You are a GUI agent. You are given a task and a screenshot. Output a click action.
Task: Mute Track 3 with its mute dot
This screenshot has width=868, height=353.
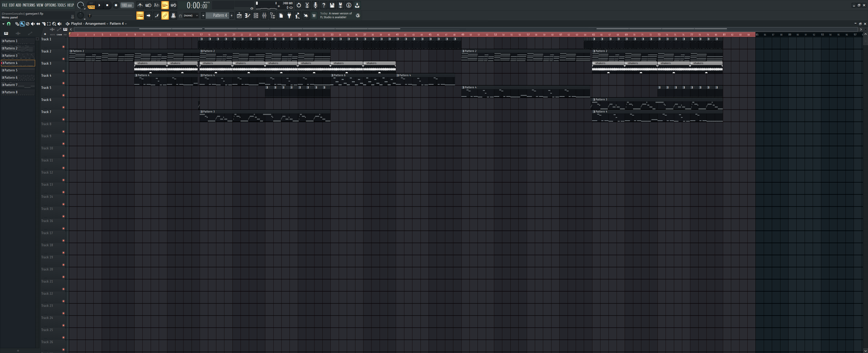point(63,71)
